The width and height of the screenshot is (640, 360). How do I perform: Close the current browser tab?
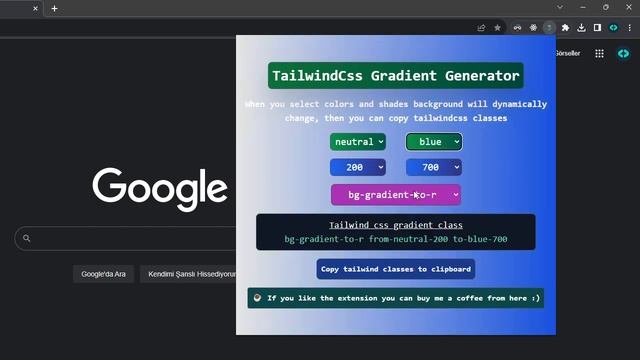click(x=36, y=9)
